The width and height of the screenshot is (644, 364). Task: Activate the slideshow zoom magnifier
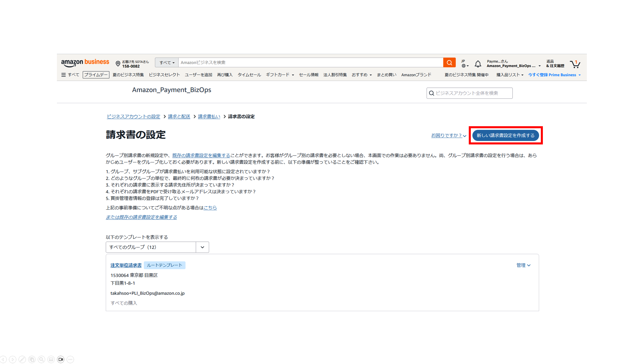click(x=41, y=359)
